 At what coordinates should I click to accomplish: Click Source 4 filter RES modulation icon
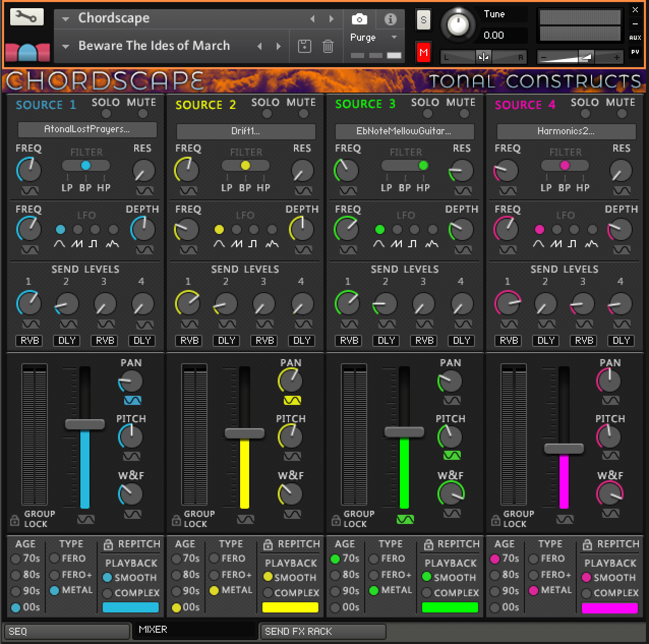click(622, 191)
